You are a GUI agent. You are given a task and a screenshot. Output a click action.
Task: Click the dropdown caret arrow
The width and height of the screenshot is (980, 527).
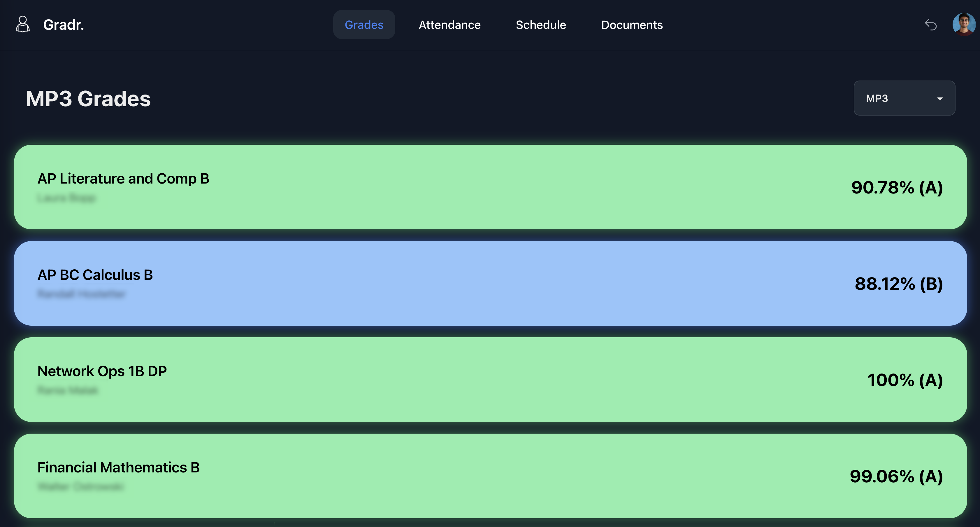click(x=940, y=99)
